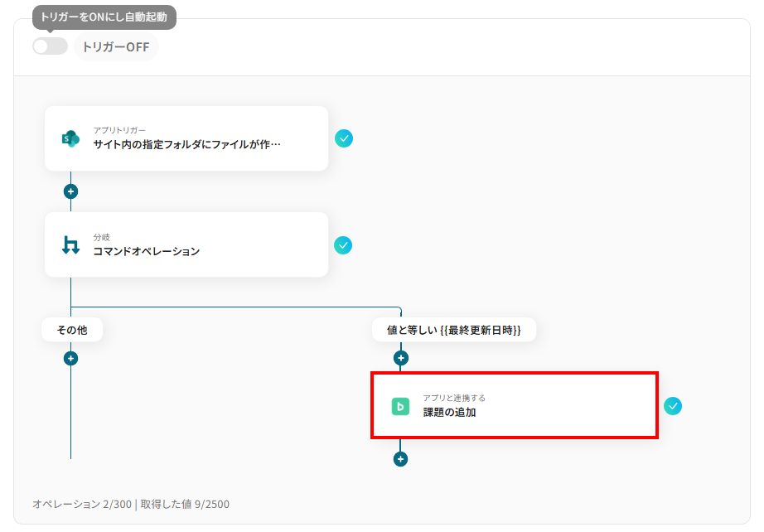Open the コマンドオペレーション branch card
764x532 pixels.
[x=186, y=244]
